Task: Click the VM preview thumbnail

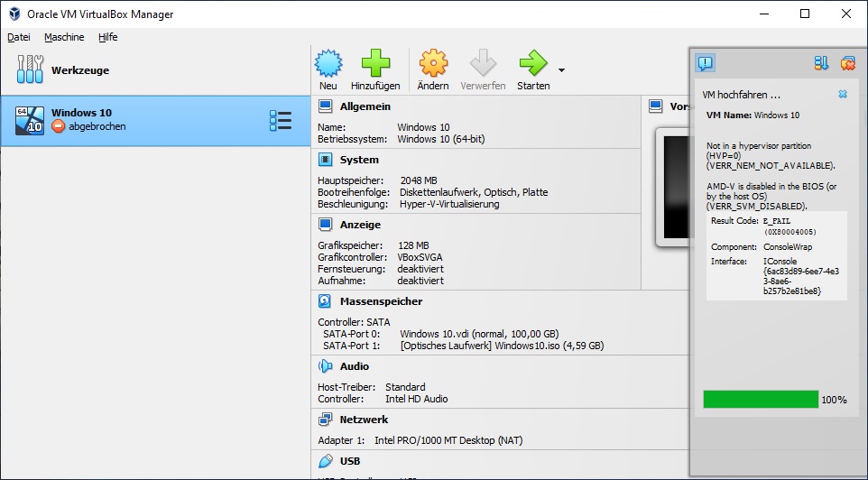Action: point(675,187)
